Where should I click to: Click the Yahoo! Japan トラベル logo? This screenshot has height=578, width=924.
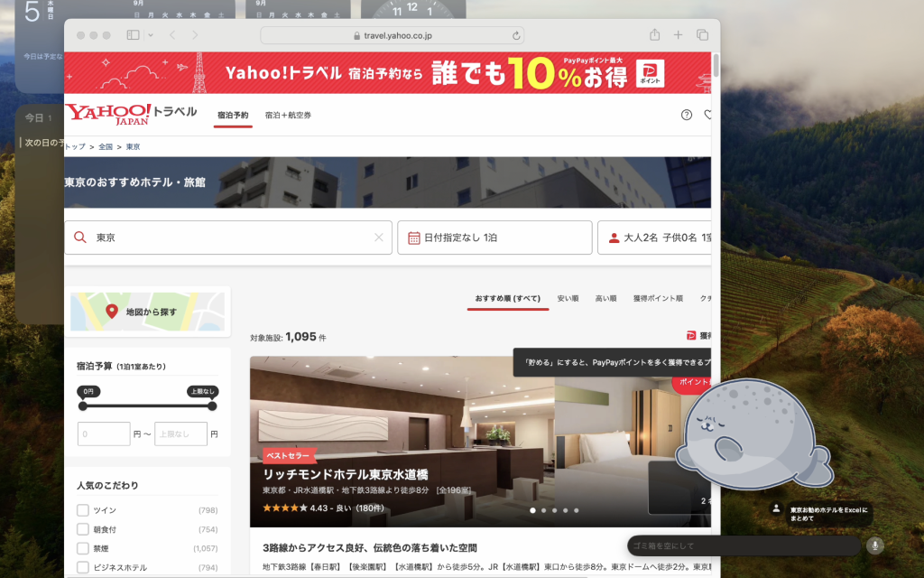tap(131, 114)
